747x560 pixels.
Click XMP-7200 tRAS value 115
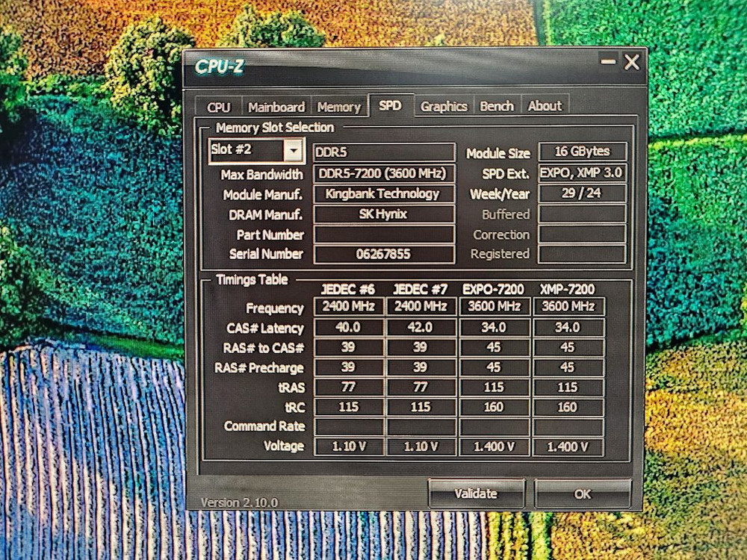click(568, 387)
